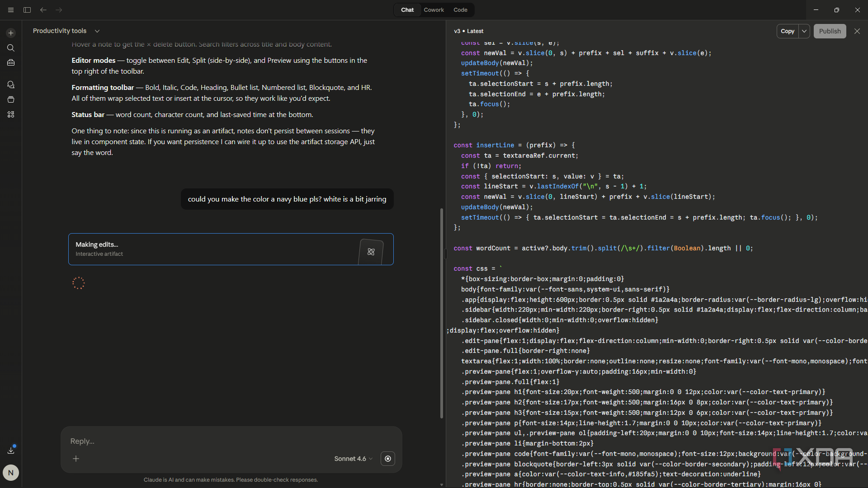Restore down the application window
The image size is (868, 488).
click(836, 10)
